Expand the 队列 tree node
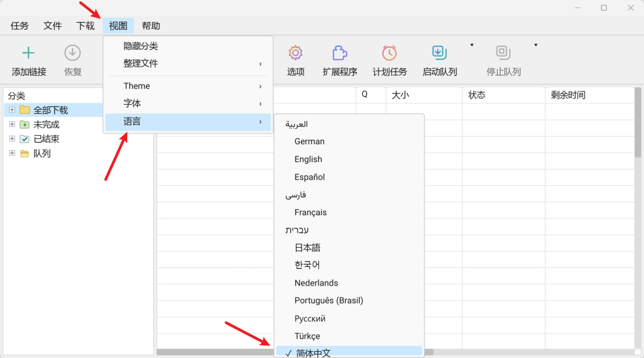 [12, 153]
